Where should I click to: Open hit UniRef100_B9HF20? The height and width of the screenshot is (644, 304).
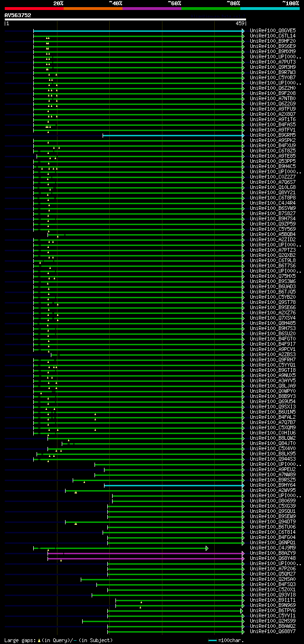pyautogui.click(x=273, y=41)
